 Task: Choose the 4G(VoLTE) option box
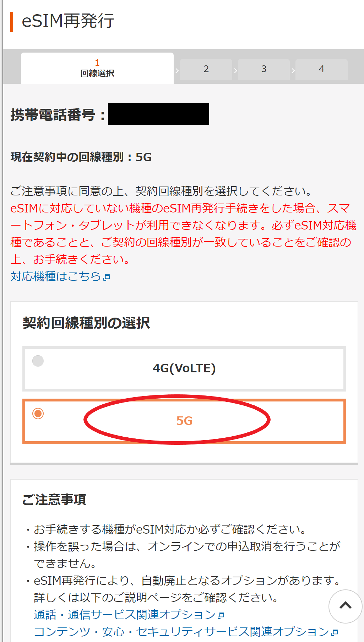184,368
